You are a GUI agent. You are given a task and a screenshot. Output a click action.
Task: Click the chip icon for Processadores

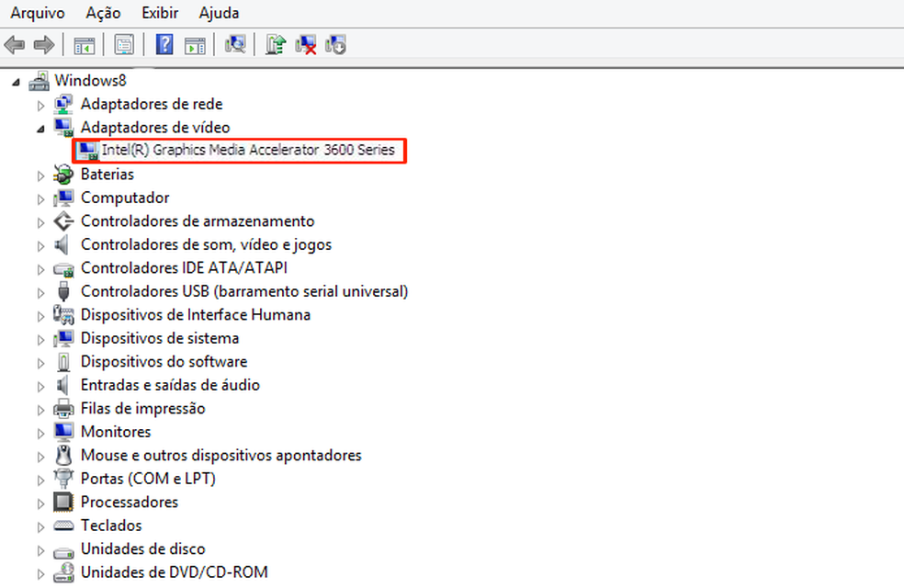(x=63, y=502)
